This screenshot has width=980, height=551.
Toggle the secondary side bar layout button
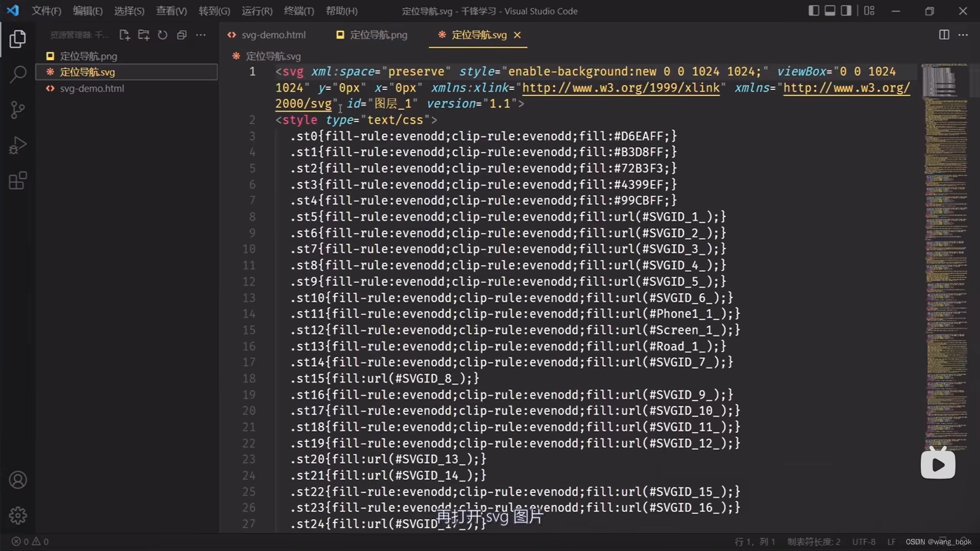[846, 11]
